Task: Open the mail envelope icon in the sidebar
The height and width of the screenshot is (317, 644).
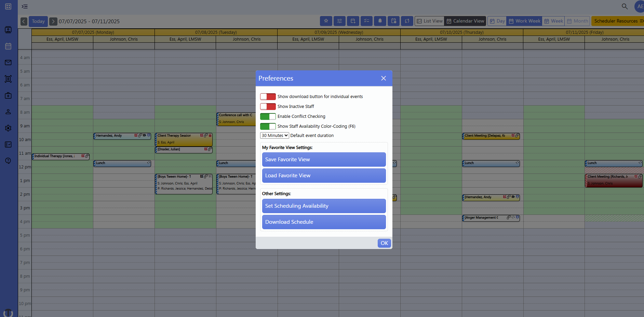Action: [8, 63]
